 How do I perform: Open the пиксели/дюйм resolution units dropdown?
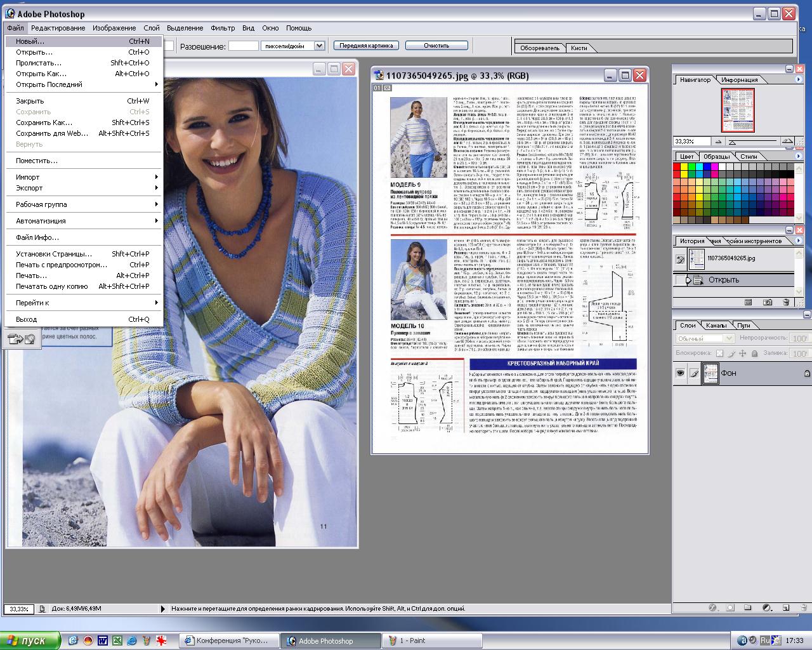coord(319,46)
